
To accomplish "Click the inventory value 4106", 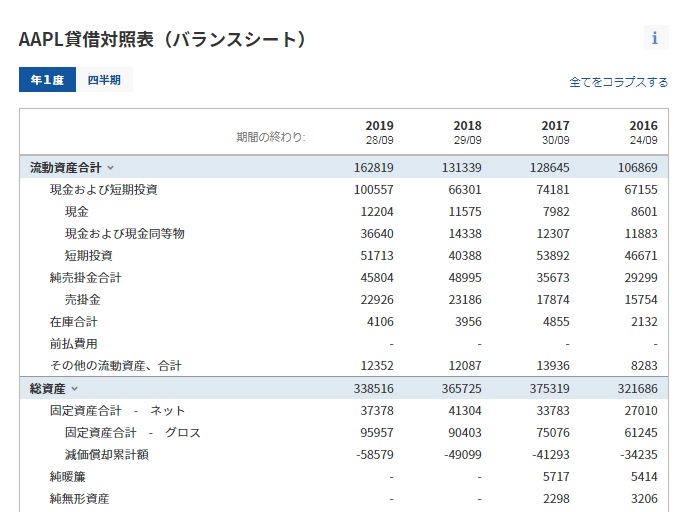I will click(x=380, y=322).
